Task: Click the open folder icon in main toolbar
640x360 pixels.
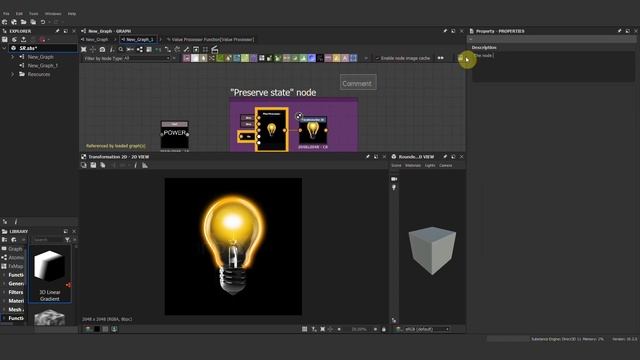Action: (24, 22)
